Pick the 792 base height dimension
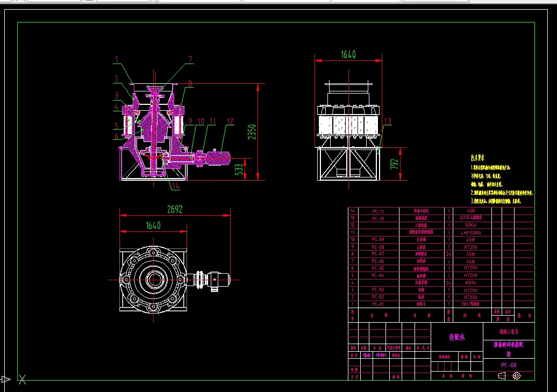The width and height of the screenshot is (557, 392). pos(394,164)
